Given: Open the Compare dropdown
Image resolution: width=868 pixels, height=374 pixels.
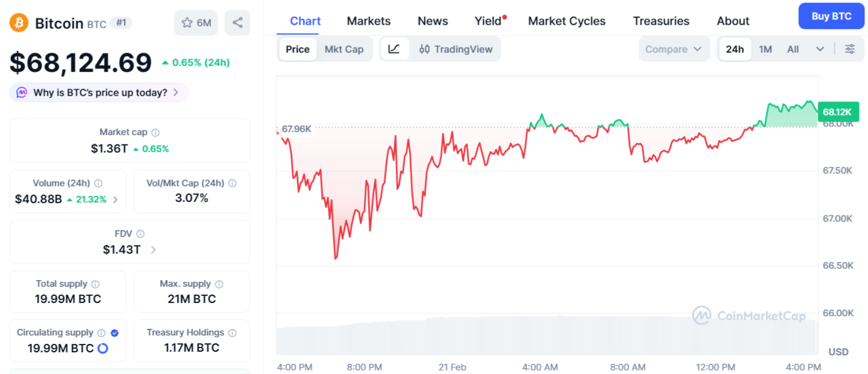Looking at the screenshot, I should pos(674,49).
